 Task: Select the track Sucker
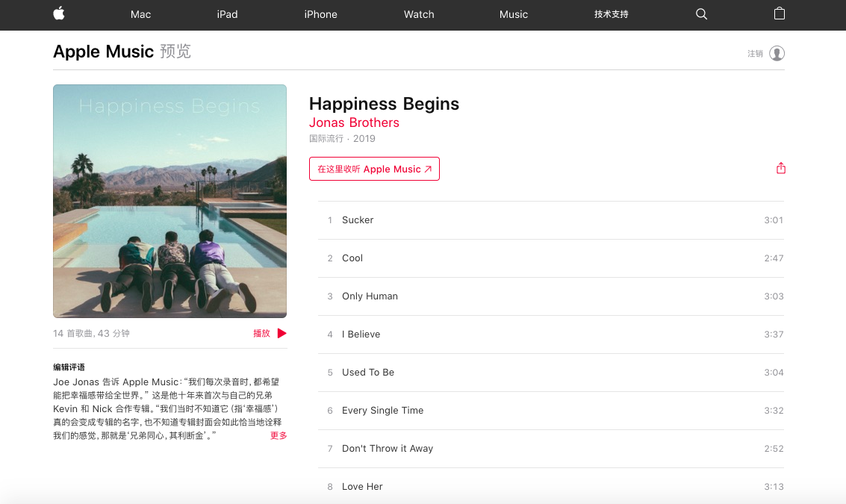click(x=357, y=220)
